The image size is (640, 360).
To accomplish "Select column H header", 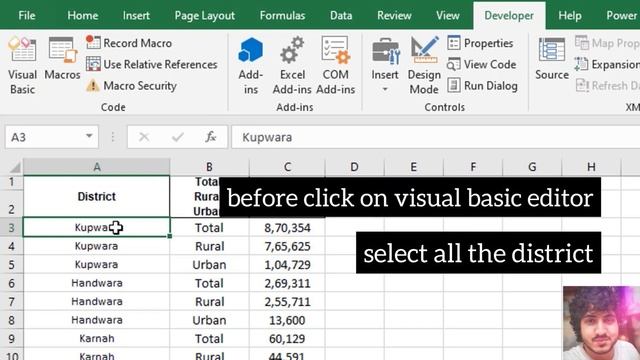I will pos(591,167).
